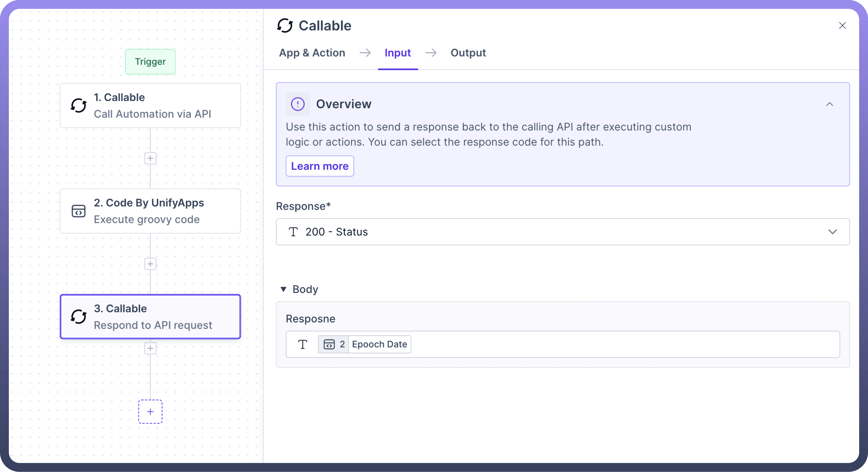The image size is (868, 472).
Task: Click the Learn more button
Action: pyautogui.click(x=320, y=166)
